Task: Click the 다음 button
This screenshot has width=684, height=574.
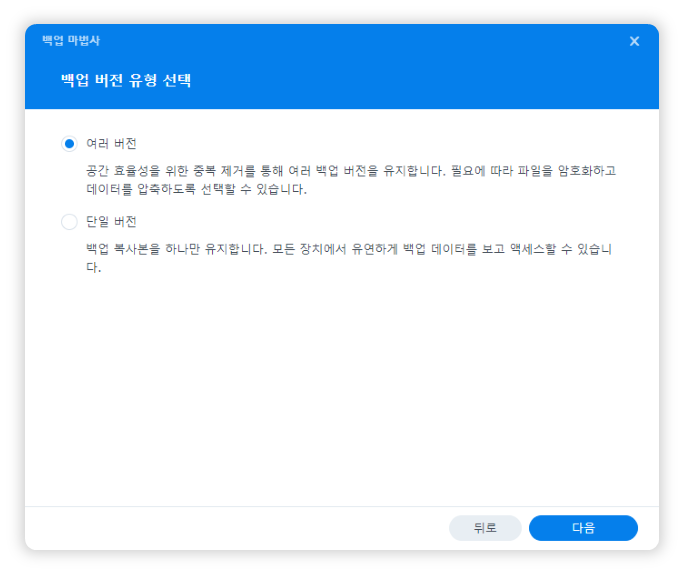Action: point(583,528)
